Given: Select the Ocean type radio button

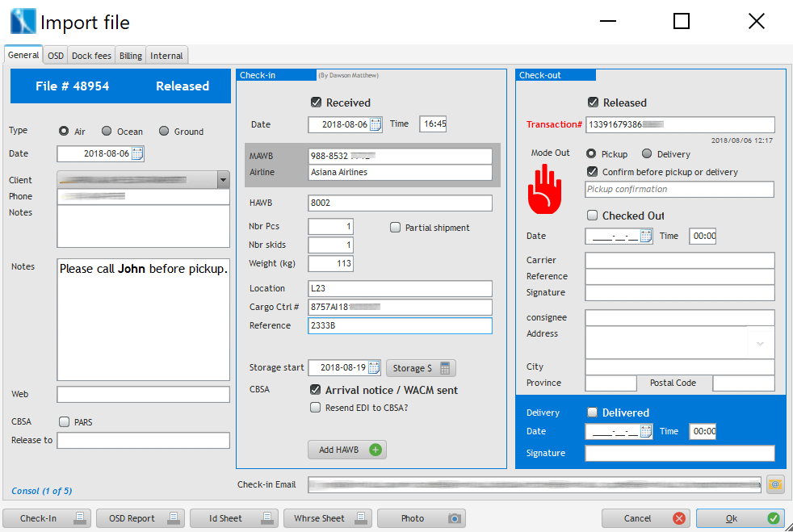Looking at the screenshot, I should 107,131.
